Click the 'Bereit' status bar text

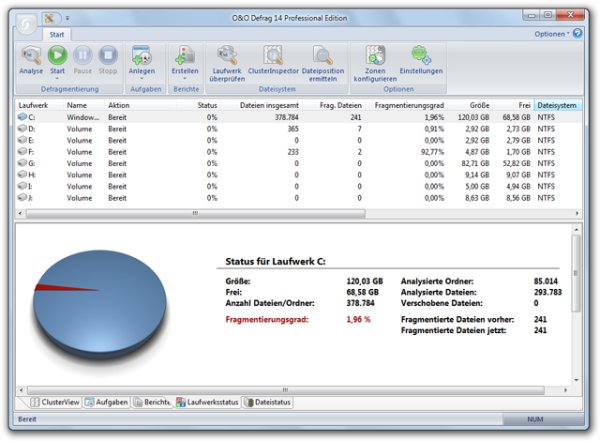(27, 419)
